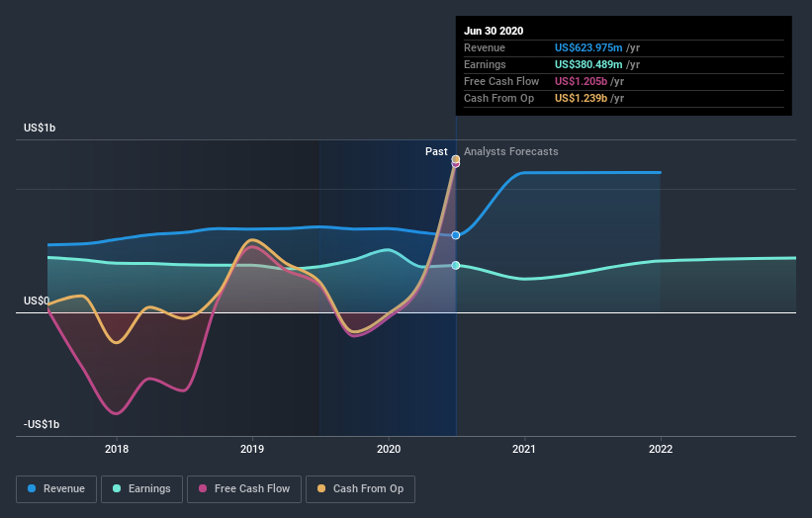Click the Jun 30 2020 tooltip date

(494, 31)
